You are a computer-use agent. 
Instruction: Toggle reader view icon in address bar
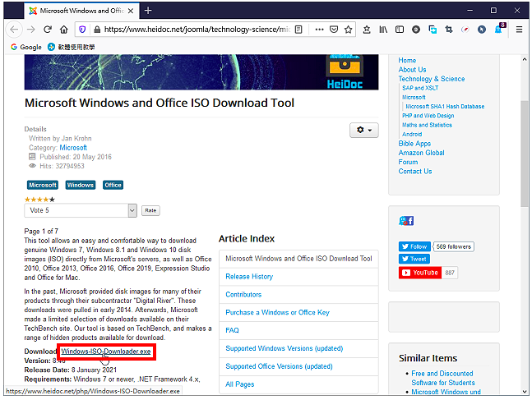pyautogui.click(x=298, y=30)
